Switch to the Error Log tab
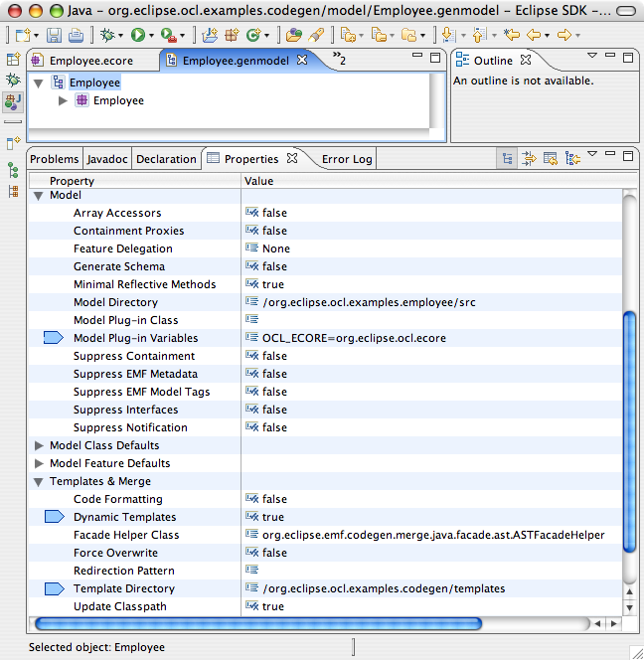Image resolution: width=644 pixels, height=660 pixels. coord(347,159)
